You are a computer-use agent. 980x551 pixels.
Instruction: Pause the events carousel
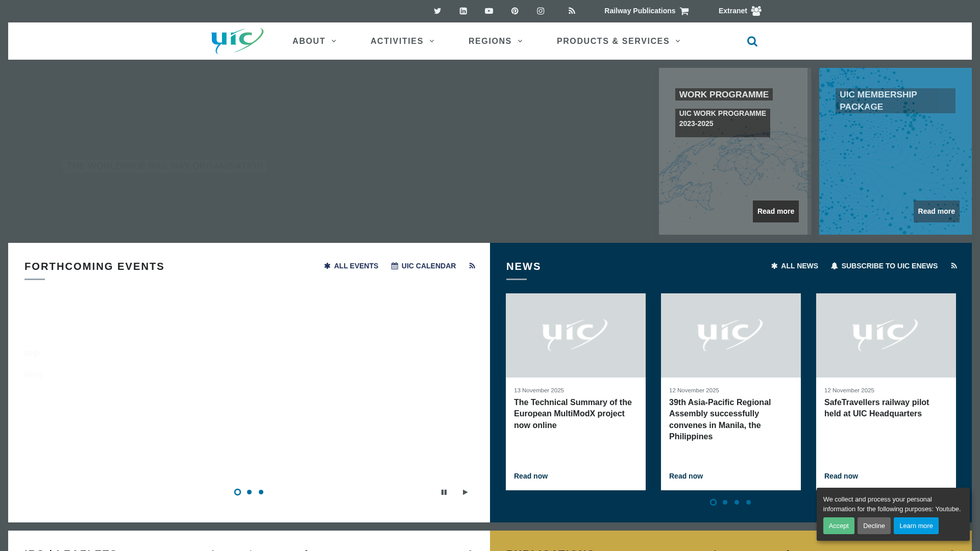(444, 492)
